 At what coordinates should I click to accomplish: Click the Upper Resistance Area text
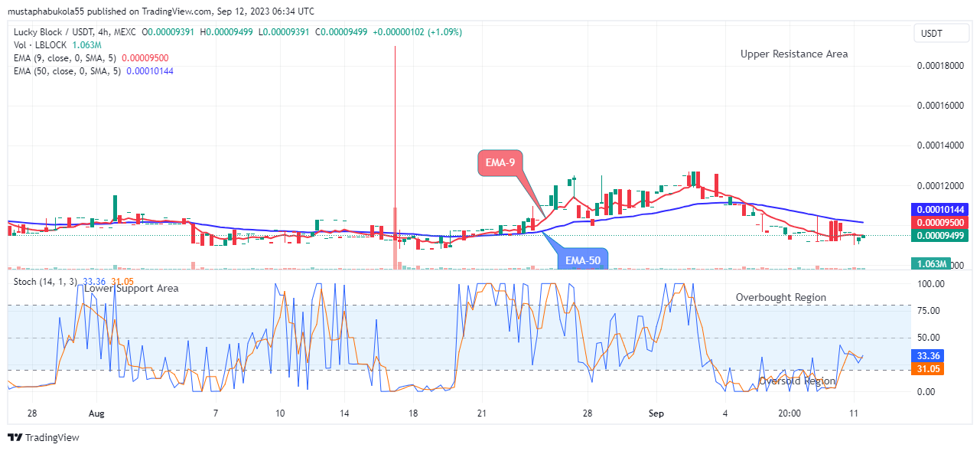click(x=793, y=54)
